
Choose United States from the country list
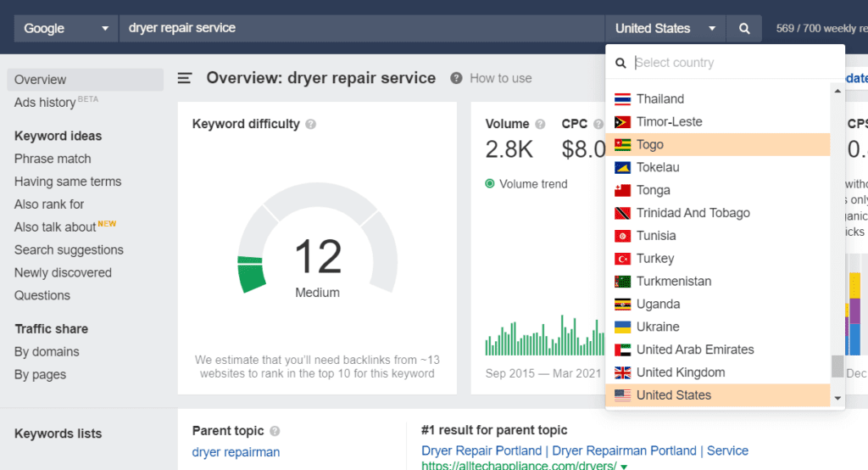(x=717, y=395)
